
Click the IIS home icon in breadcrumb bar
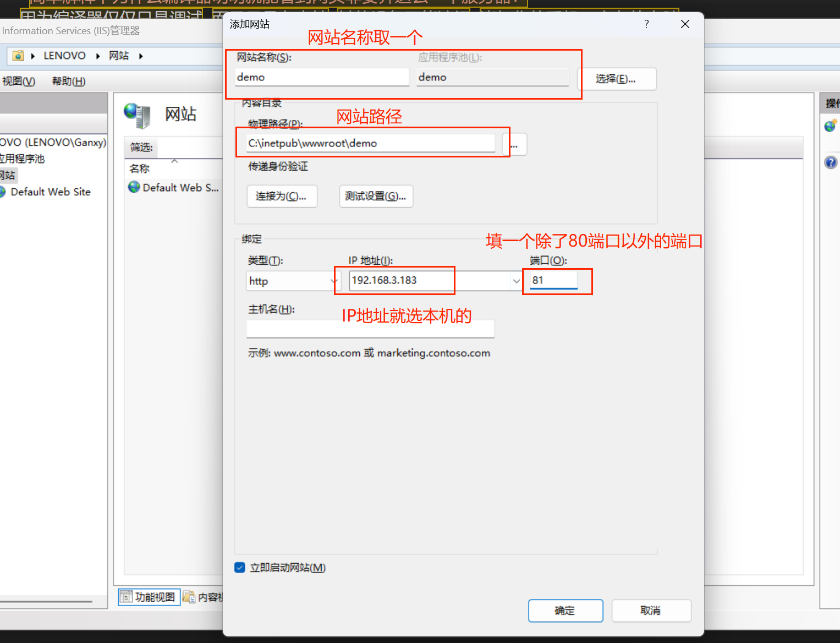coord(18,56)
